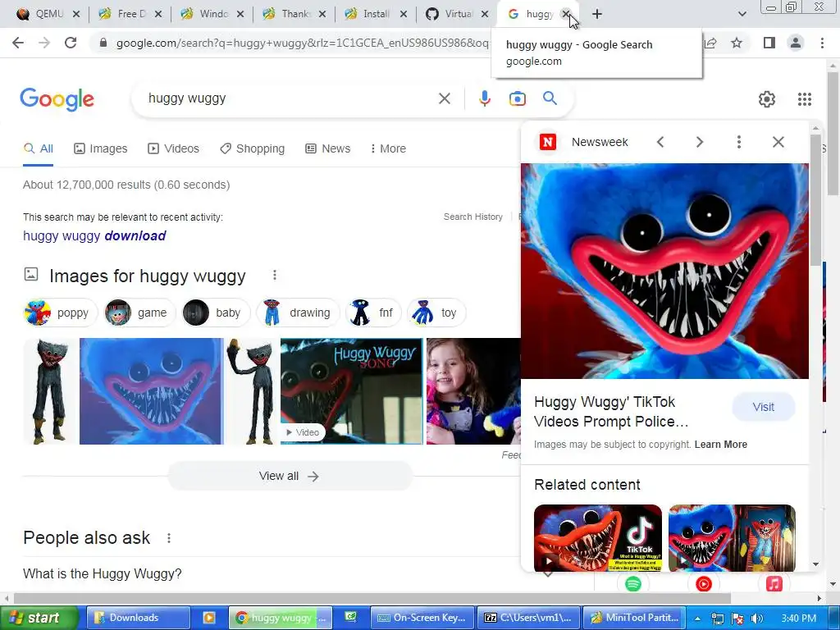
Task: Open Newsweek panel more options
Action: pyautogui.click(x=739, y=142)
